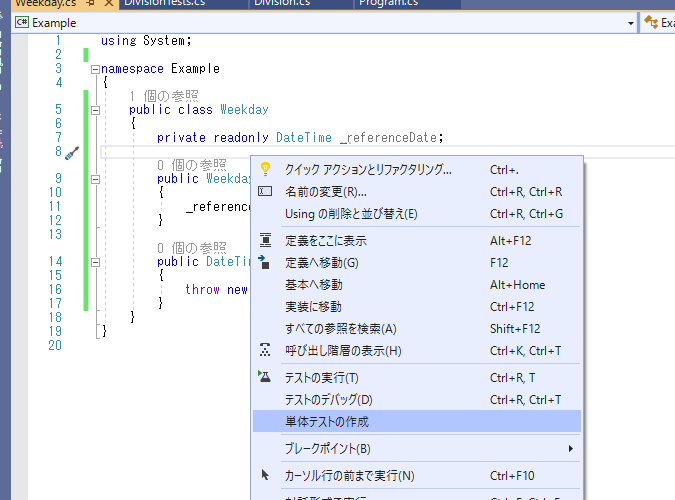Click the C# icon in the Example navigation dropdown
The width and height of the screenshot is (675, 500).
22,22
